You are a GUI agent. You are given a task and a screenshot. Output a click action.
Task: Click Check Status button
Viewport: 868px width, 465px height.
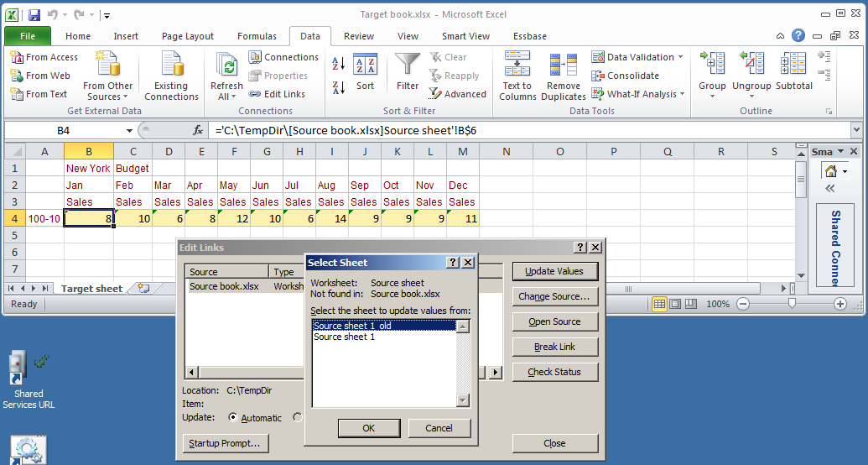(x=554, y=372)
